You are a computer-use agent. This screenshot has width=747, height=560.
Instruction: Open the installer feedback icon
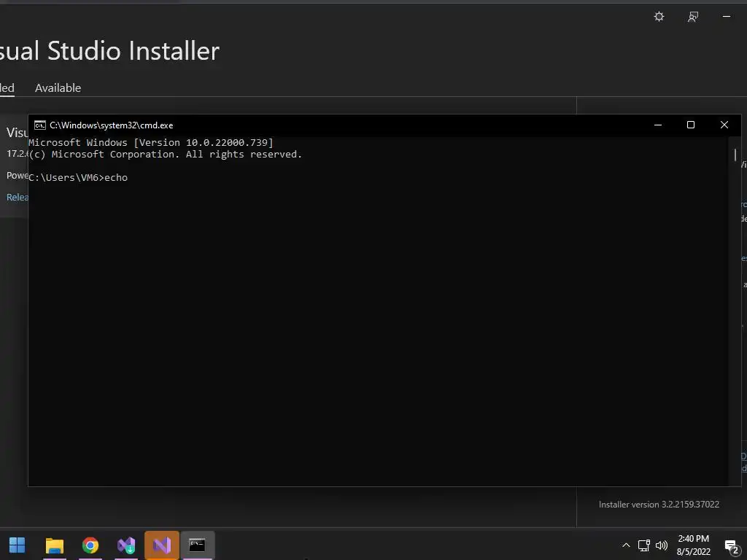[693, 17]
